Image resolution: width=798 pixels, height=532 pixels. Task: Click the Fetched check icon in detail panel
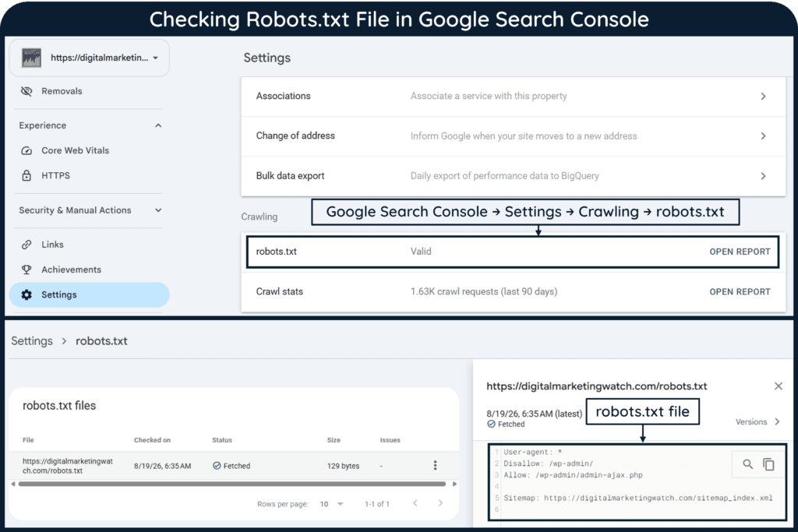[x=491, y=425]
